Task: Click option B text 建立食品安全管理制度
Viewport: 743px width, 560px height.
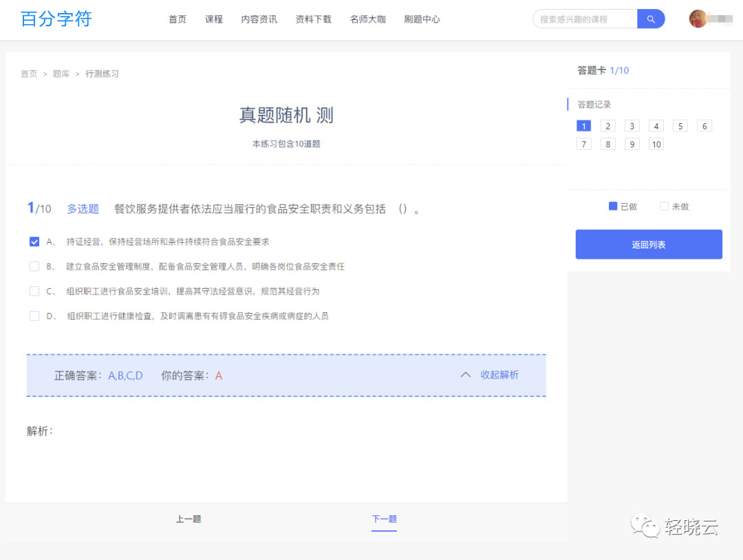Action: [x=205, y=266]
